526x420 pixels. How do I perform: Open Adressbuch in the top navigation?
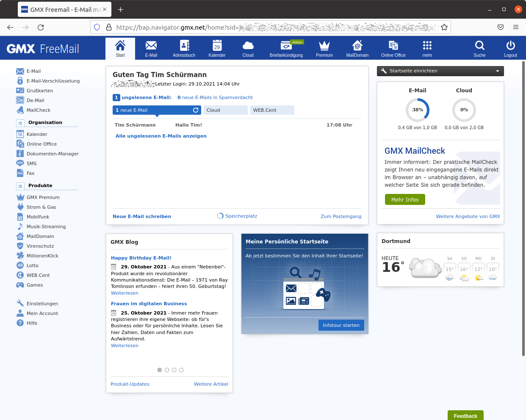point(184,49)
